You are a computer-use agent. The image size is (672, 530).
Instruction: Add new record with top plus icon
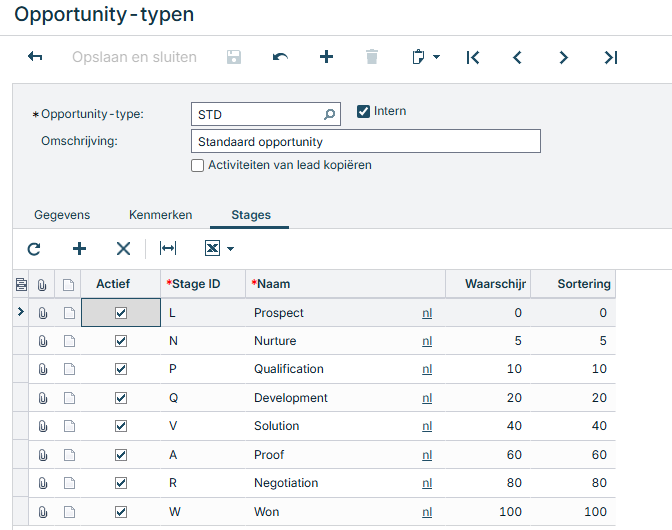pyautogui.click(x=326, y=58)
